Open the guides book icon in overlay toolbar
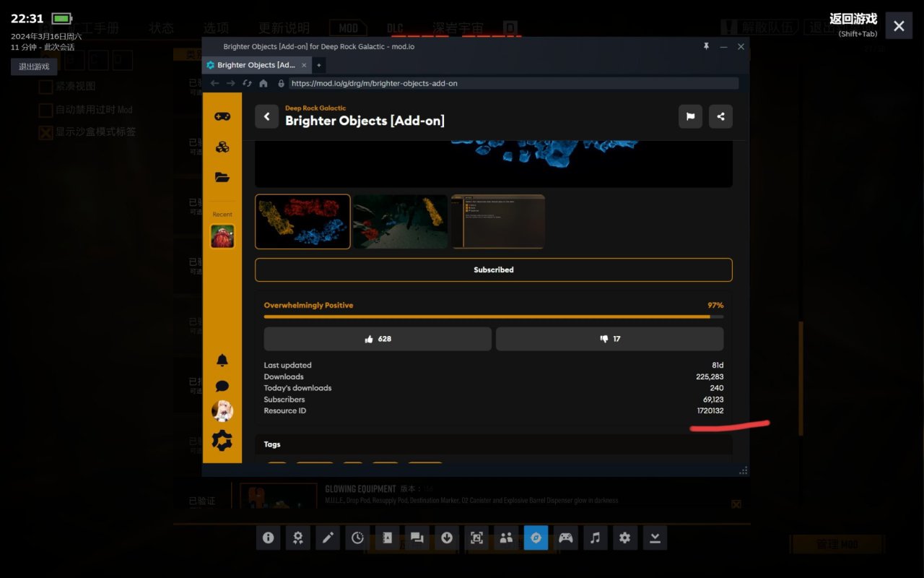This screenshot has height=578, width=924. click(388, 538)
